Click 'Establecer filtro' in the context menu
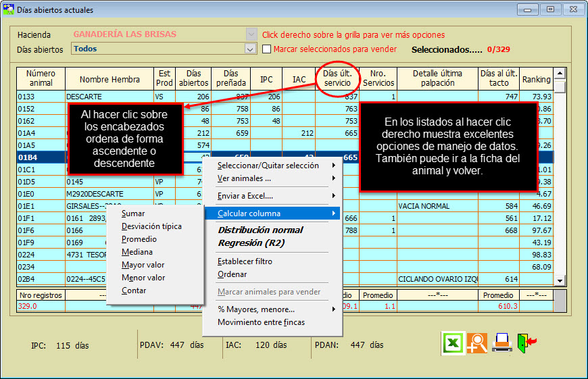Screen dimensions: 588x379 (x=245, y=261)
